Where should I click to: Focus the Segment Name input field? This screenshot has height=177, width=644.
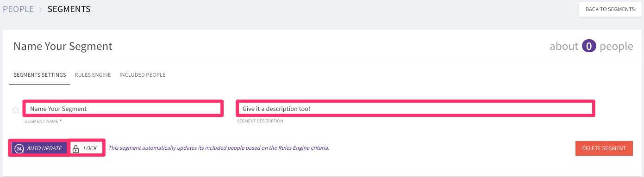[123, 109]
